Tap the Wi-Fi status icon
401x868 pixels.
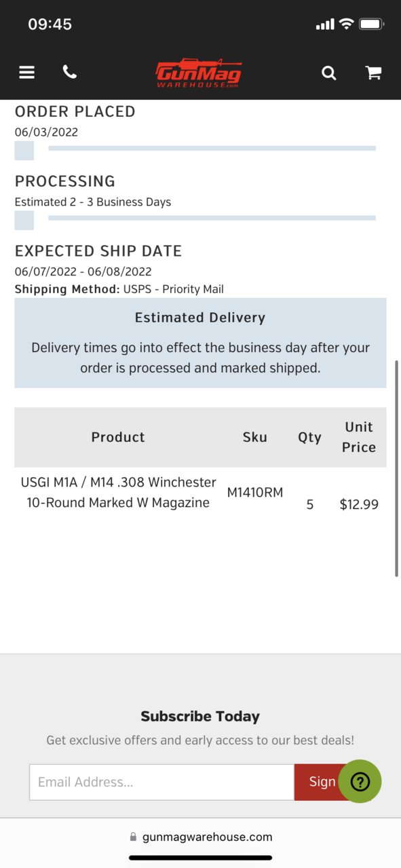tap(346, 24)
